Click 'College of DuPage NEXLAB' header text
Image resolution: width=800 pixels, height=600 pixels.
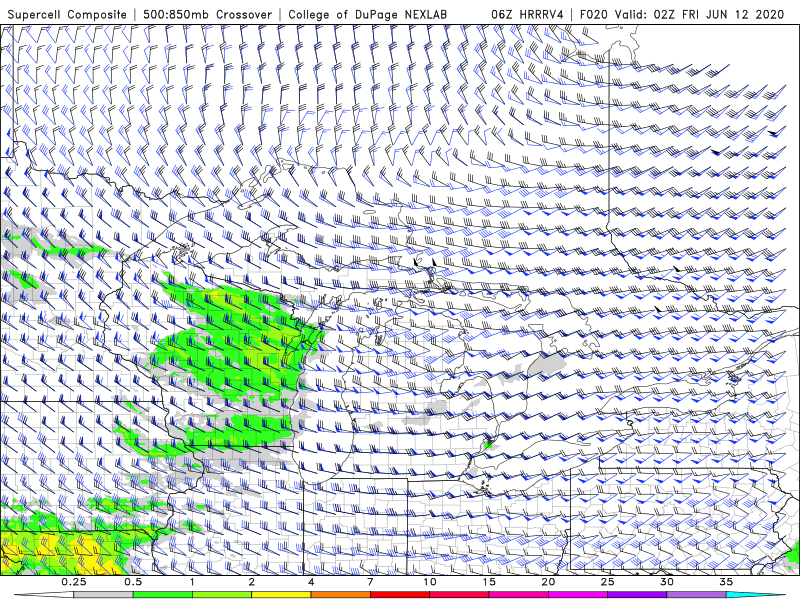367,14
